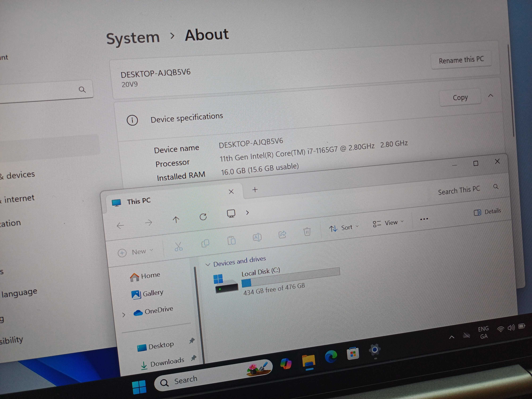The width and height of the screenshot is (532, 399).
Task: Open Settings gear from the taskbar
Action: point(375,350)
